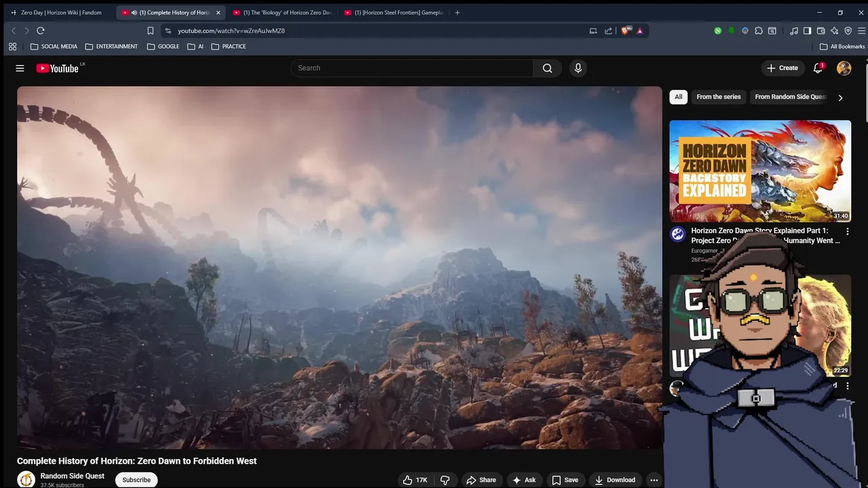Open browser extensions puzzle icon
868x488 pixels.
pos(758,30)
